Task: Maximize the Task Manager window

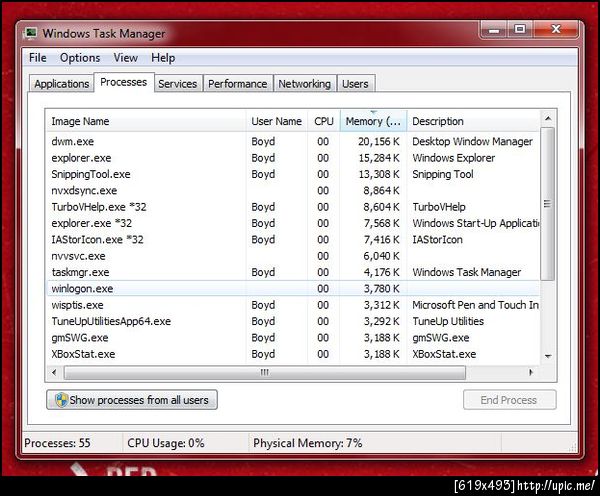Action: point(520,30)
